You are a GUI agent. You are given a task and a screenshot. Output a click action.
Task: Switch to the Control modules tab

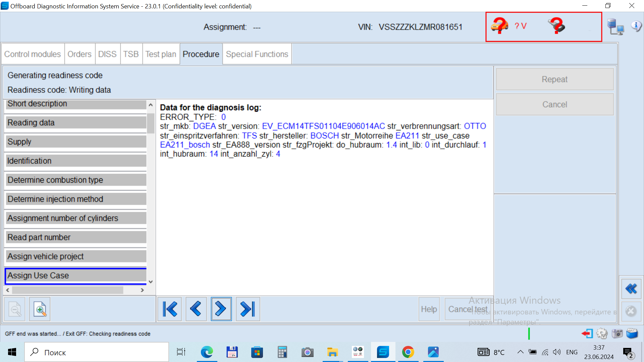(x=33, y=54)
